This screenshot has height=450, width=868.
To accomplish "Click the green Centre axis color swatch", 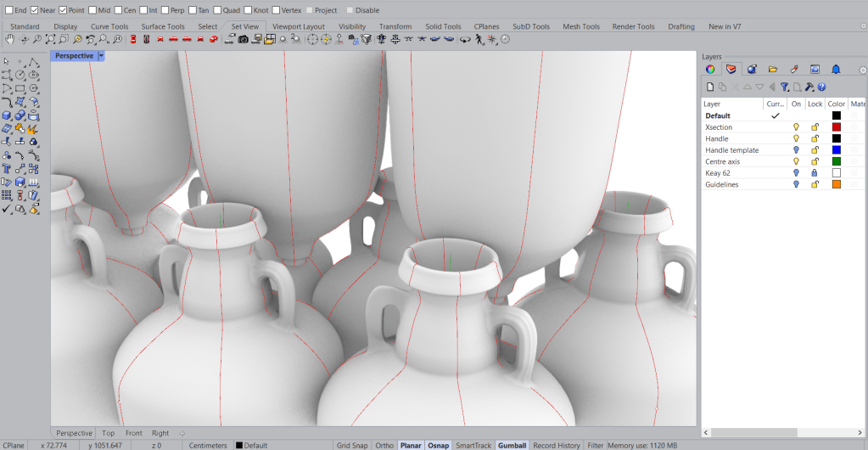I will click(x=836, y=161).
